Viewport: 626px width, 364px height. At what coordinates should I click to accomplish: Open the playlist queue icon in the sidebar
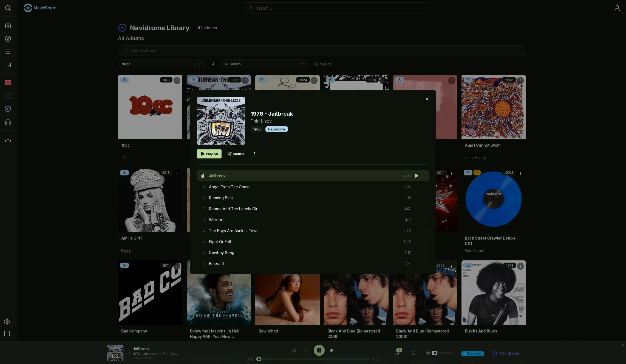[x=8, y=65]
